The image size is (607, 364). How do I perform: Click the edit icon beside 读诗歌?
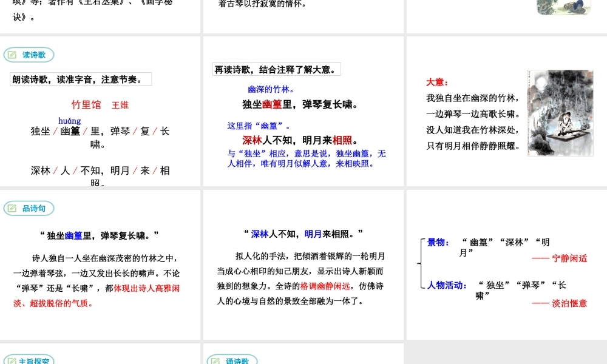pos(12,55)
